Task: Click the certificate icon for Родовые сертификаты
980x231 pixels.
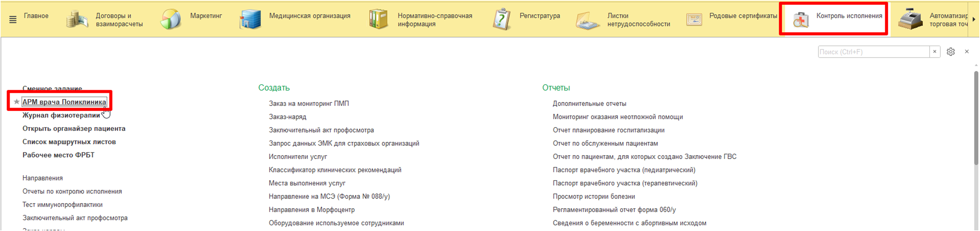Action: point(694,19)
